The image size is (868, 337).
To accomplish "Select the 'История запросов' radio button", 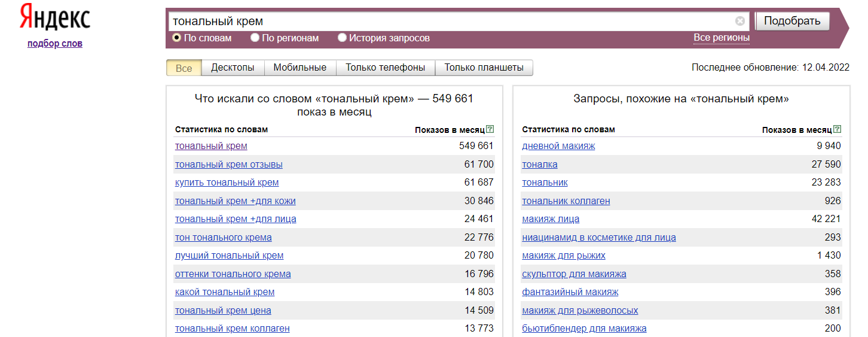I will click(x=342, y=38).
